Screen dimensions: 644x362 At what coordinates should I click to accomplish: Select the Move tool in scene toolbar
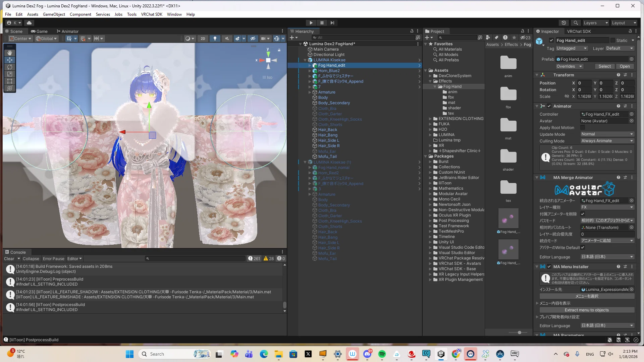pyautogui.click(x=10, y=60)
